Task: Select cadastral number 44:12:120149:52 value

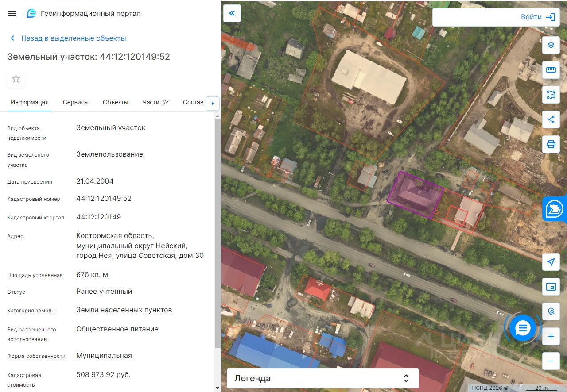Action: pos(104,199)
